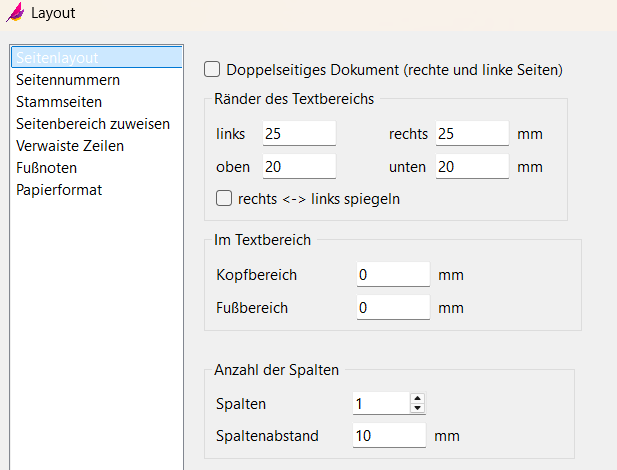Enable Doppelseitiges Dokument checkbox
617x470 pixels.
(x=212, y=70)
